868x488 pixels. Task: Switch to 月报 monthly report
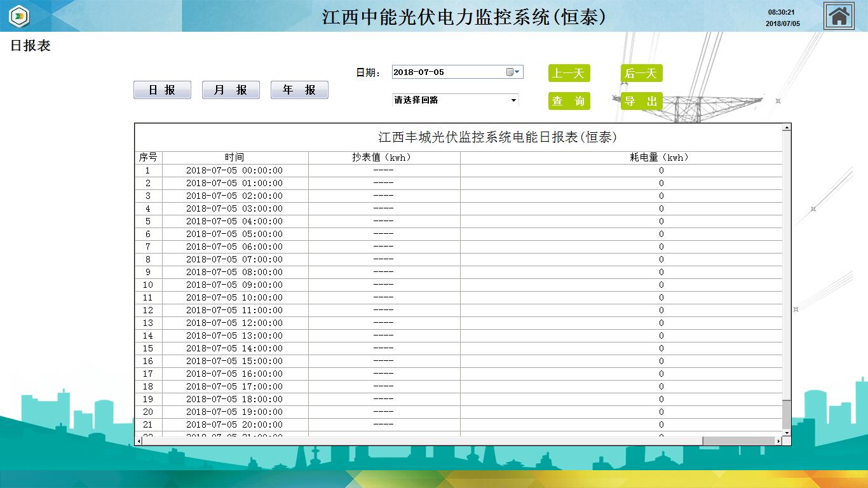pos(231,90)
